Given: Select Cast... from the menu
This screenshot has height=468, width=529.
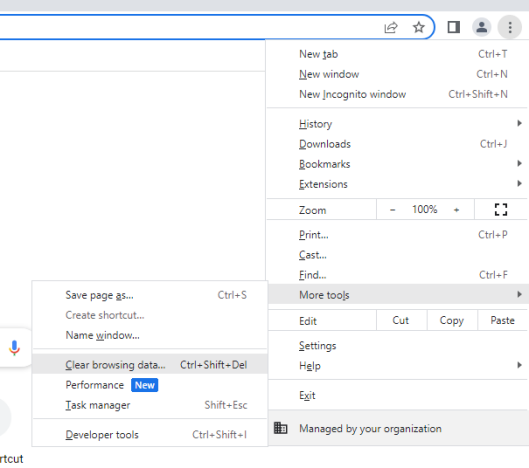Looking at the screenshot, I should click(397, 255).
